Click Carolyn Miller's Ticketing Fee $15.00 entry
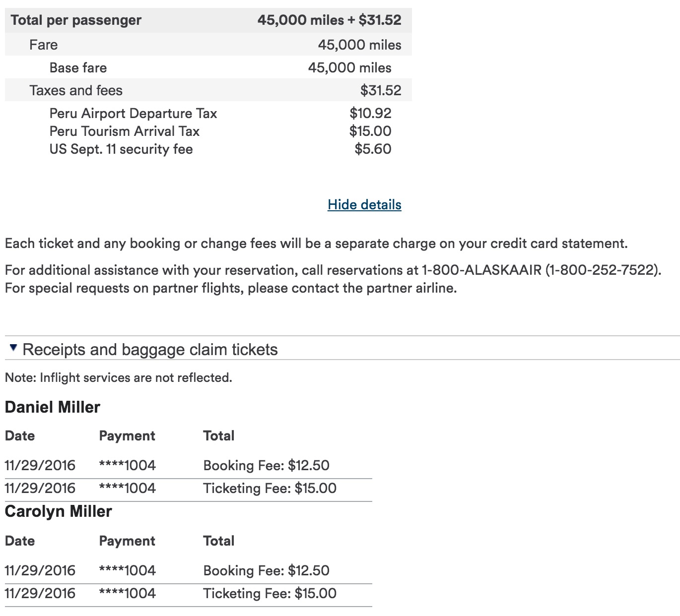This screenshot has height=616, width=680. 270,593
